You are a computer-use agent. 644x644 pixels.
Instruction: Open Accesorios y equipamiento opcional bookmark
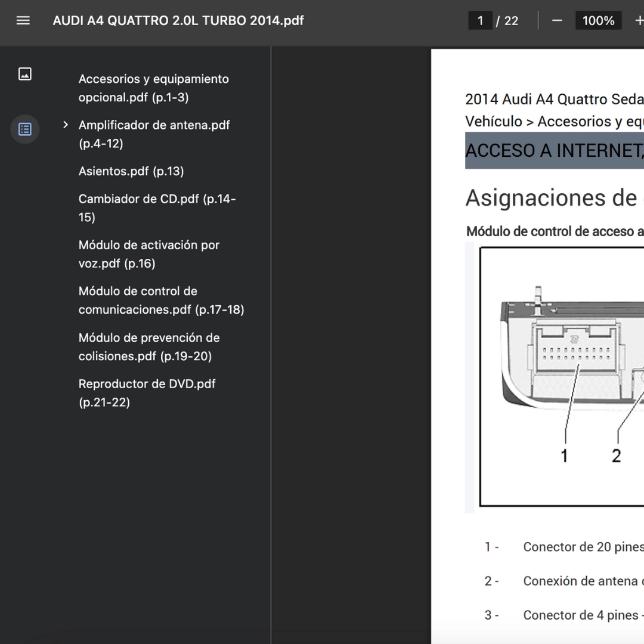pyautogui.click(x=153, y=88)
